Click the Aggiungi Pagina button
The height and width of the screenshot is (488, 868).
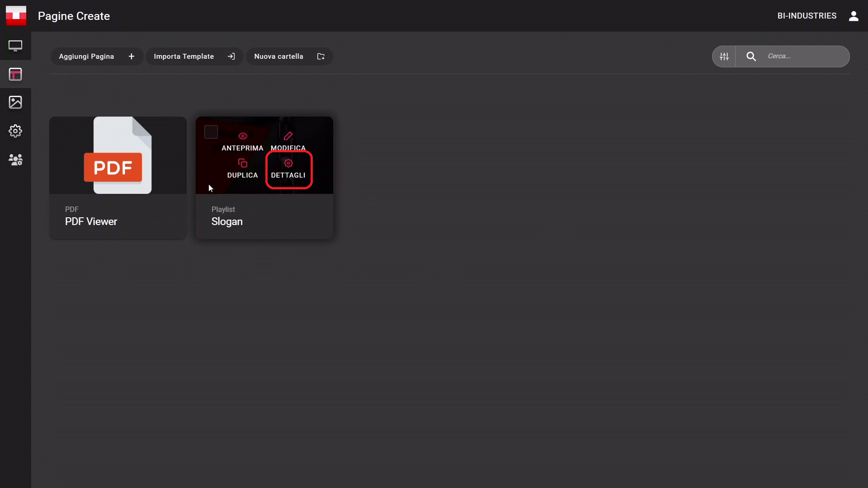(x=97, y=56)
